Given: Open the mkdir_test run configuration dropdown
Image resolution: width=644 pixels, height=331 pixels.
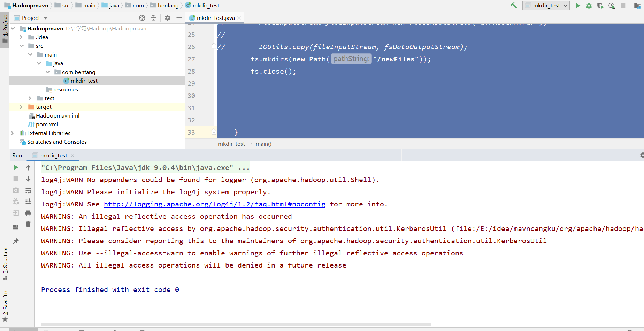Looking at the screenshot, I should coord(546,6).
